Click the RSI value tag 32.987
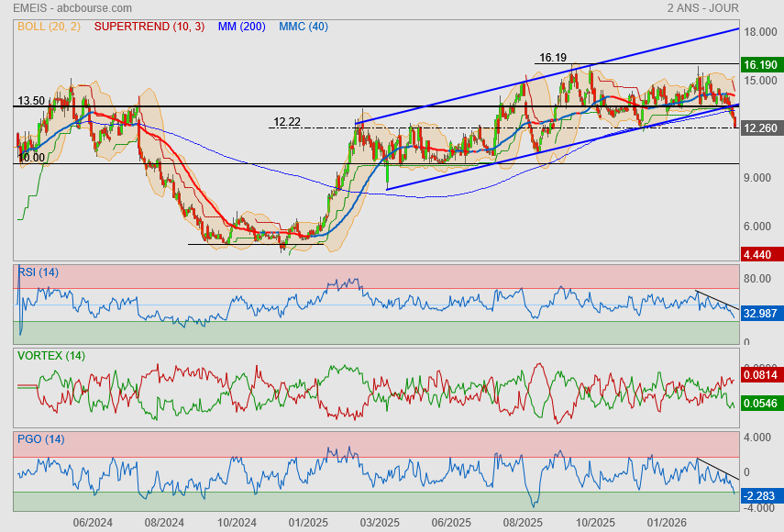The image size is (784, 532). [x=761, y=314]
